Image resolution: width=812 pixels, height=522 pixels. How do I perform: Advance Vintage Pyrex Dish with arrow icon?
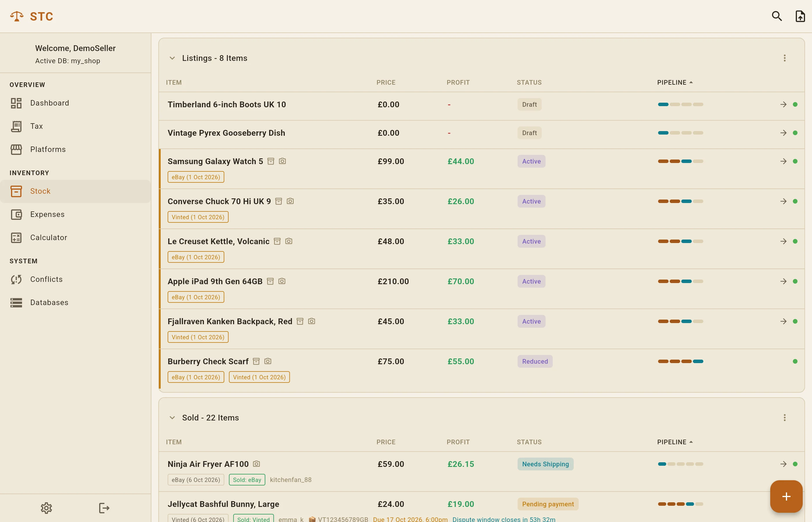tap(783, 133)
